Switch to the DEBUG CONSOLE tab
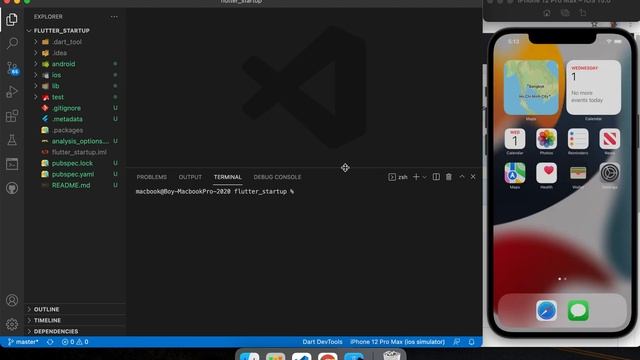The width and height of the screenshot is (640, 360). (277, 177)
